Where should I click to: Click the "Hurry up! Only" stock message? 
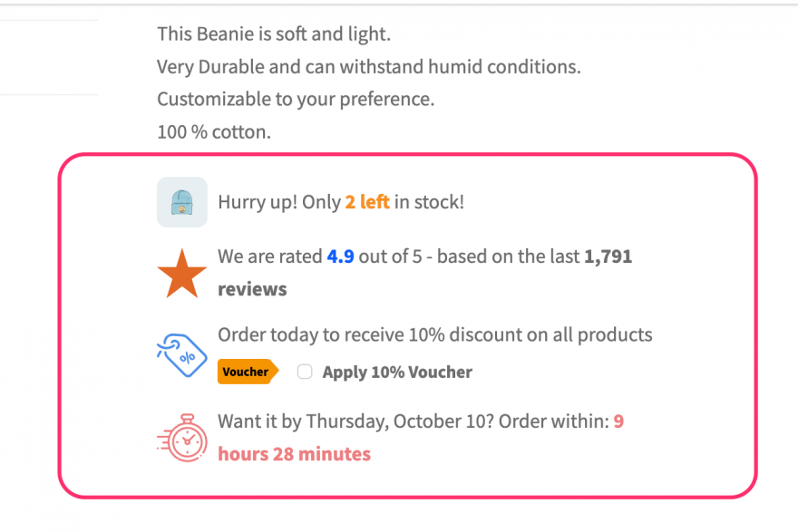(x=278, y=201)
